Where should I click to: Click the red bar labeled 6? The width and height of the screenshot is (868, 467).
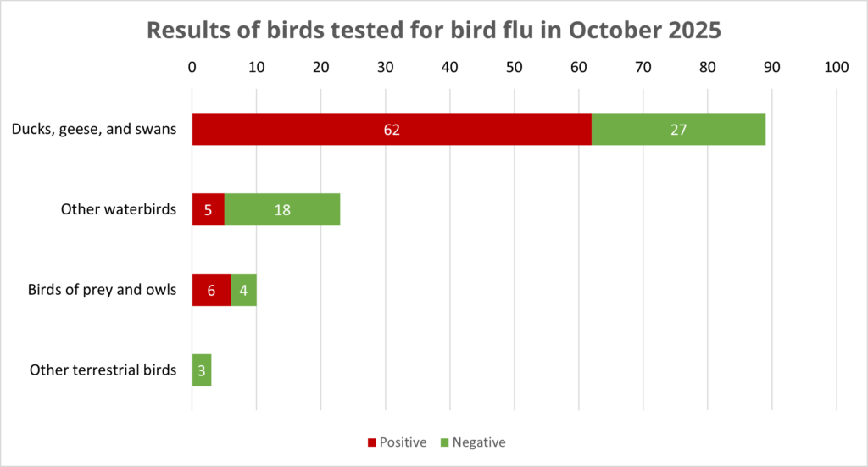(x=211, y=290)
